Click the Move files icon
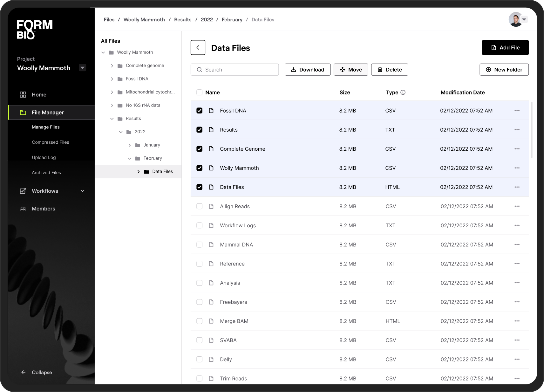 343,70
